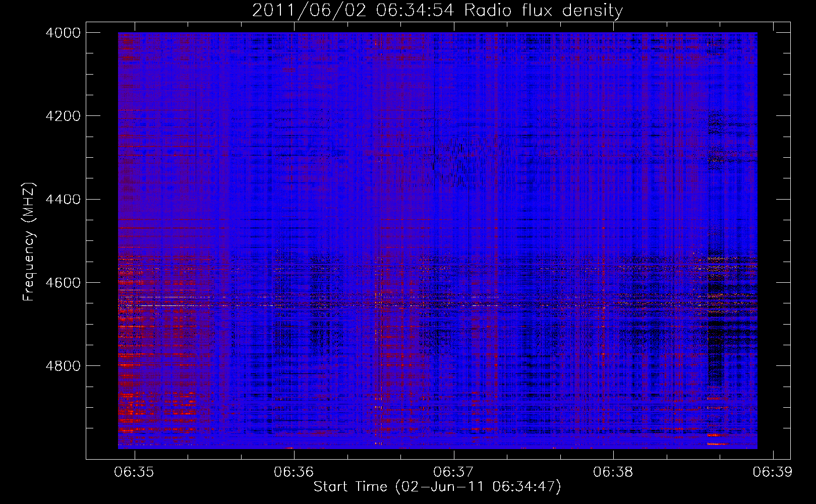Click the plot title "2011/06/02 06:34:54 Radio flux density"
The image size is (816, 504).
coord(437,10)
